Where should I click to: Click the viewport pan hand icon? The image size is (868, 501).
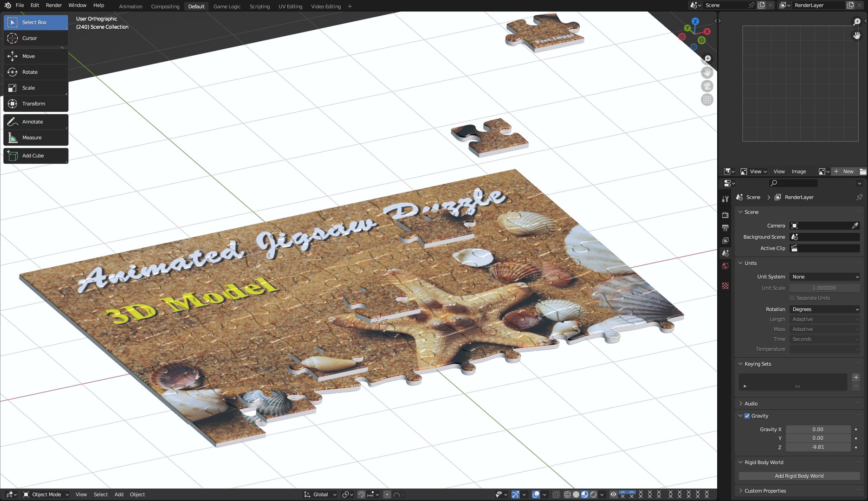coord(707,72)
